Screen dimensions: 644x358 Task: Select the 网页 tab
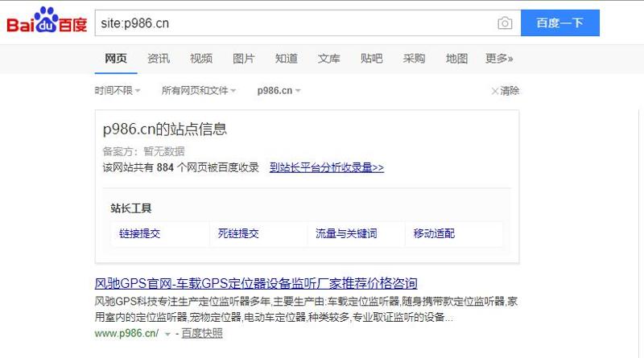tap(116, 58)
